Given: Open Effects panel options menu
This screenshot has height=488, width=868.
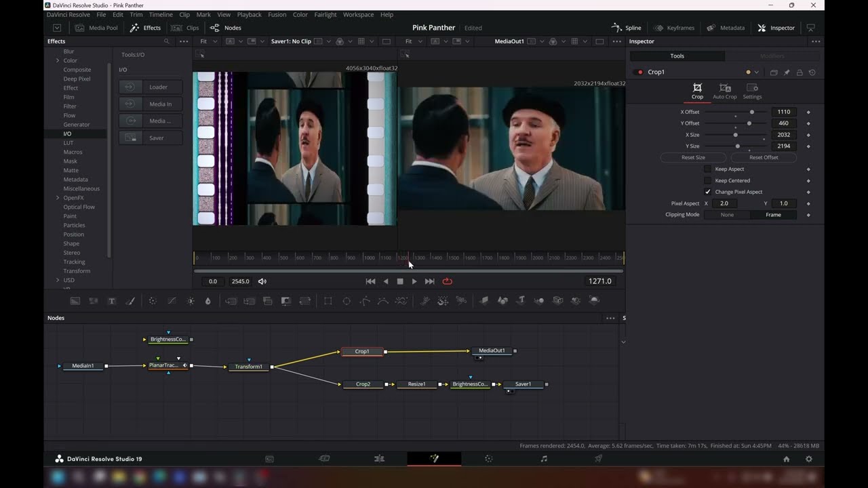Looking at the screenshot, I should click(184, 41).
